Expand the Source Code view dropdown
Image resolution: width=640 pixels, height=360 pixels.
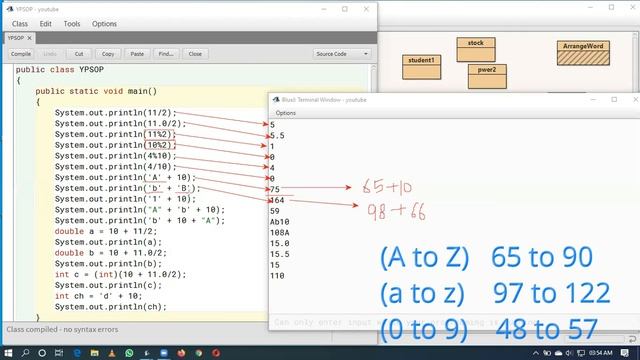[x=342, y=54]
